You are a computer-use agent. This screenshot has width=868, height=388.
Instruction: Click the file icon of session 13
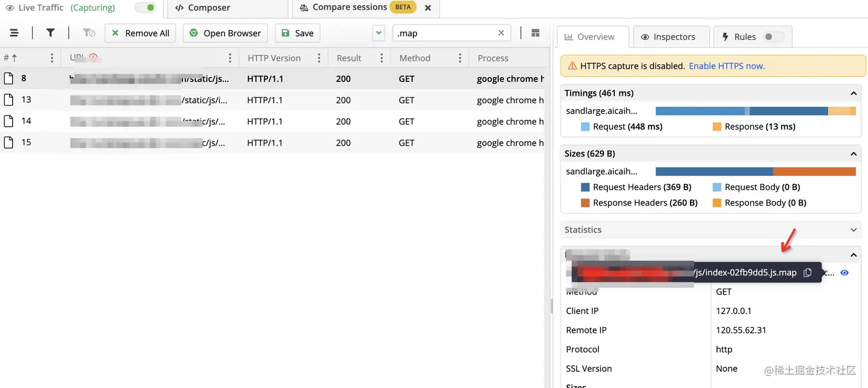tap(9, 100)
